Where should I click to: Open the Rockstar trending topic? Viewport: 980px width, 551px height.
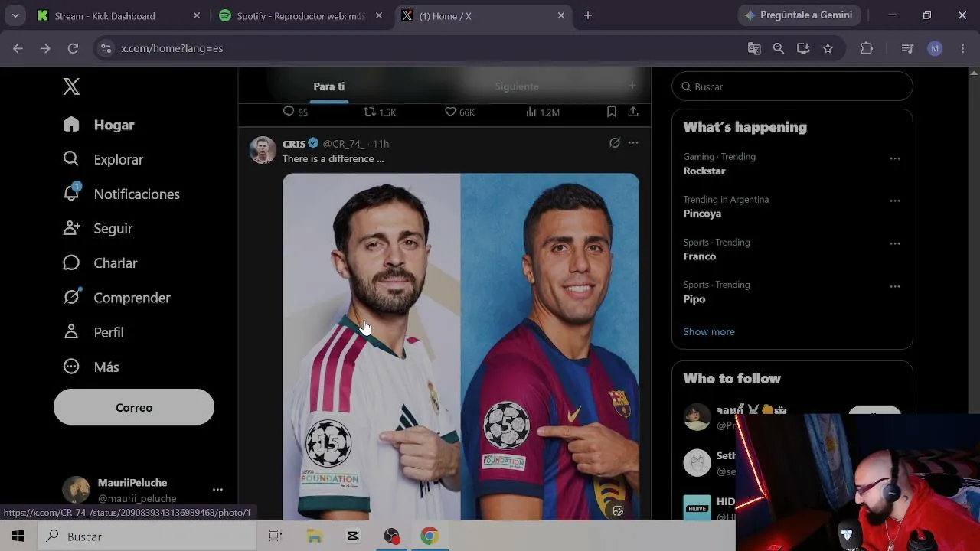click(704, 171)
